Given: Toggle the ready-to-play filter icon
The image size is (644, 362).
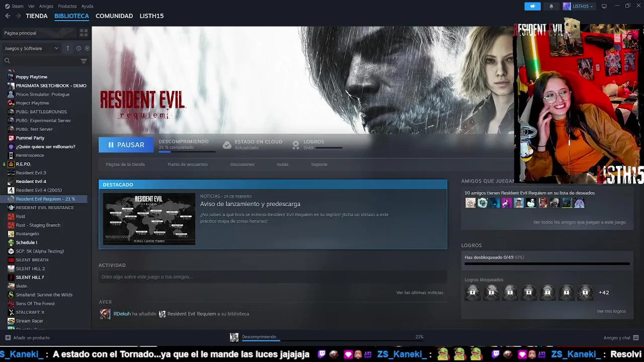Looking at the screenshot, I should click(x=87, y=48).
